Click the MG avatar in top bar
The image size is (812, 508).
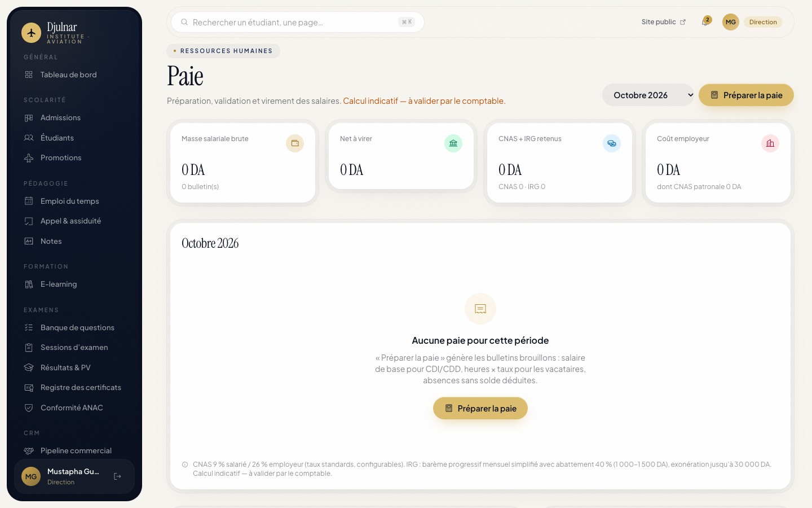(731, 22)
